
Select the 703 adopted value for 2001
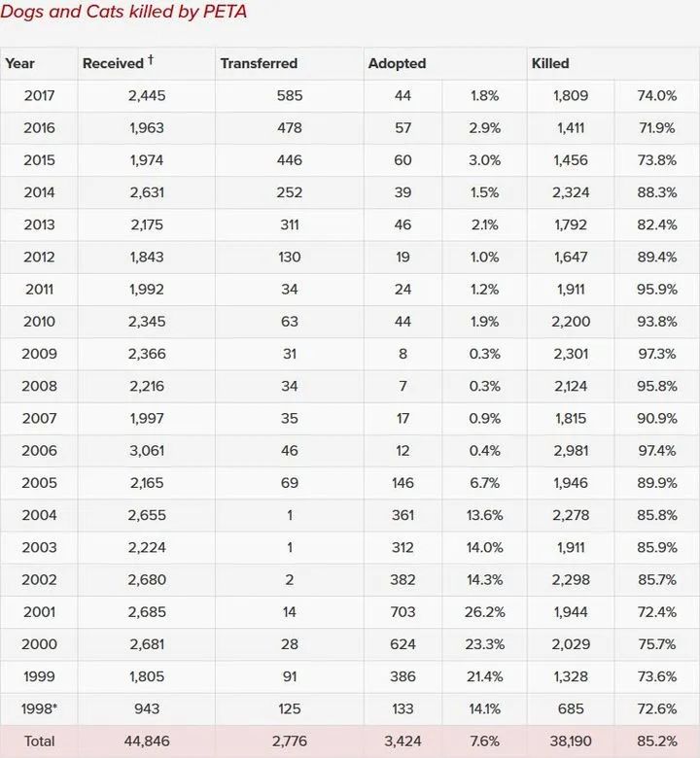tap(402, 611)
